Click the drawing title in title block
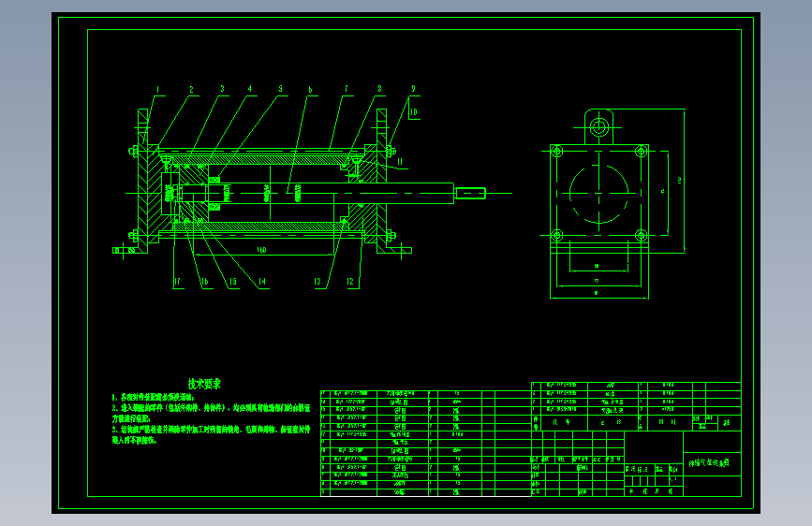Screen dimensions: 812x526 (x=709, y=463)
